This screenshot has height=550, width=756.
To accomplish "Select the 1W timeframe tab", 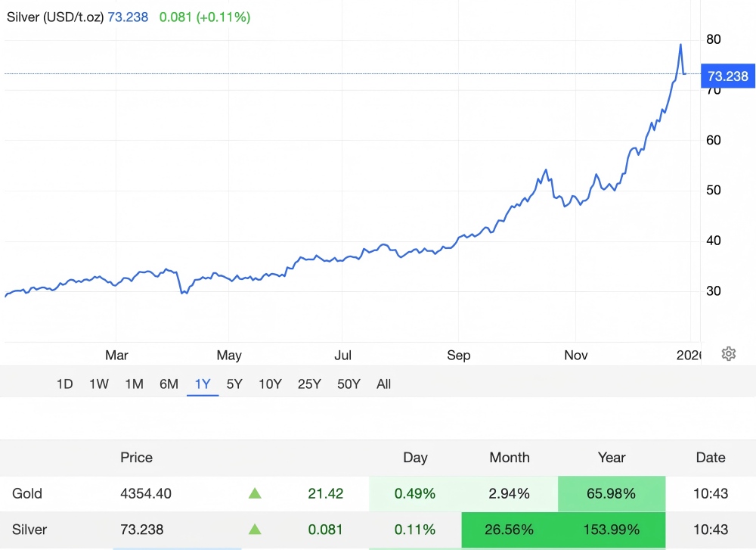I will pos(98,384).
